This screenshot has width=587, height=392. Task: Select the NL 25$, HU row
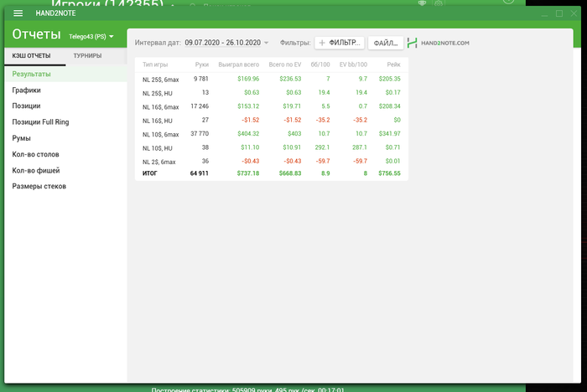tap(272, 93)
